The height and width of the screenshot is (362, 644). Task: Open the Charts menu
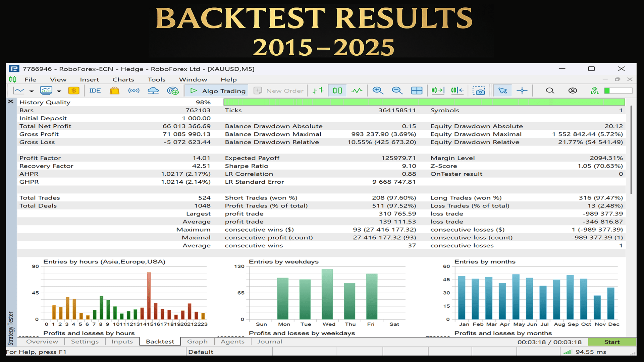click(123, 79)
